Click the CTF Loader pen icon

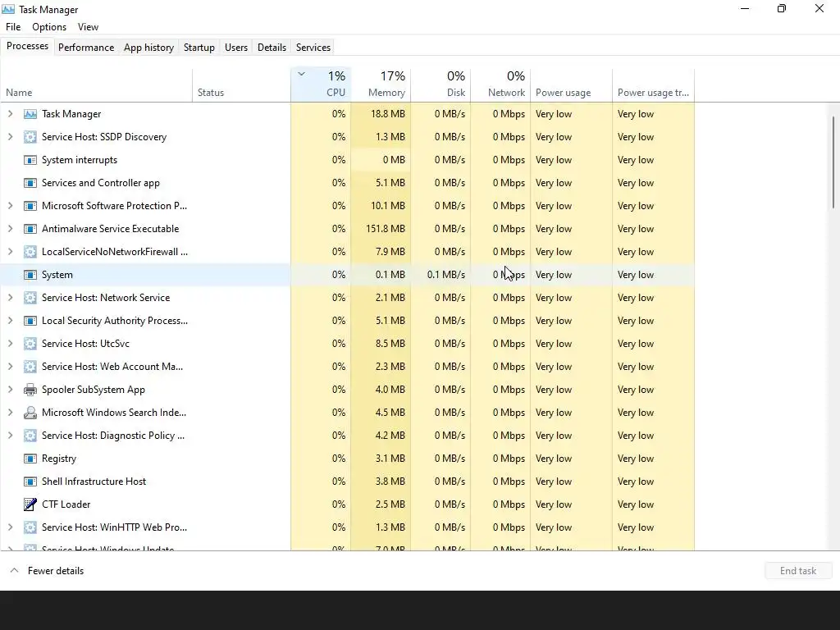(x=30, y=504)
